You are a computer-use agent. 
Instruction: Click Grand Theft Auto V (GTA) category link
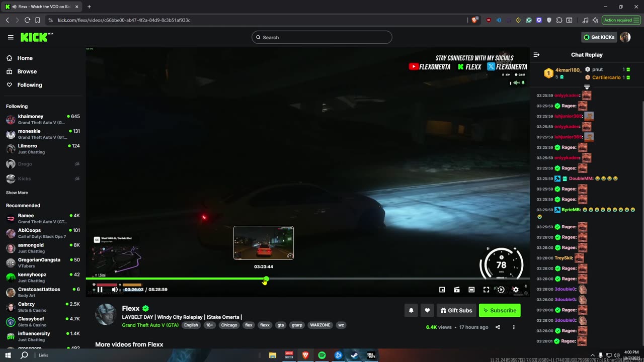point(150,325)
